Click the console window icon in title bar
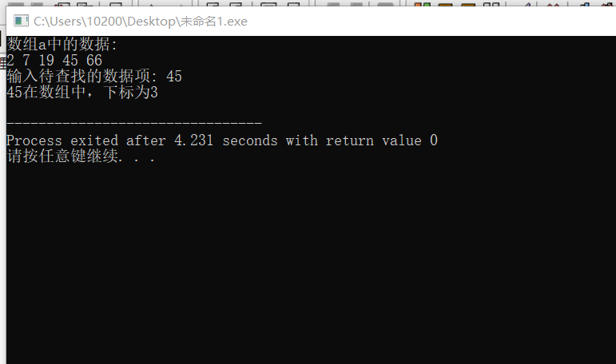Viewport: 616px width, 364px height. pyautogui.click(x=22, y=21)
